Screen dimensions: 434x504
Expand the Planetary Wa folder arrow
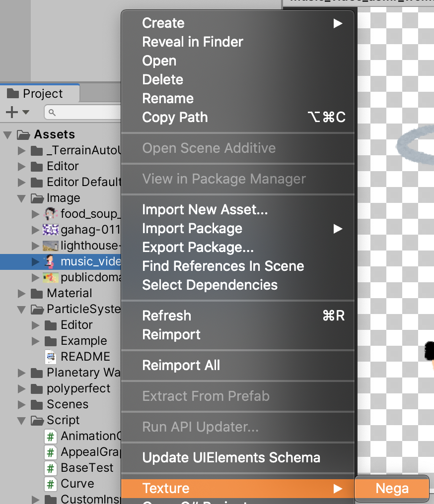[x=21, y=373]
